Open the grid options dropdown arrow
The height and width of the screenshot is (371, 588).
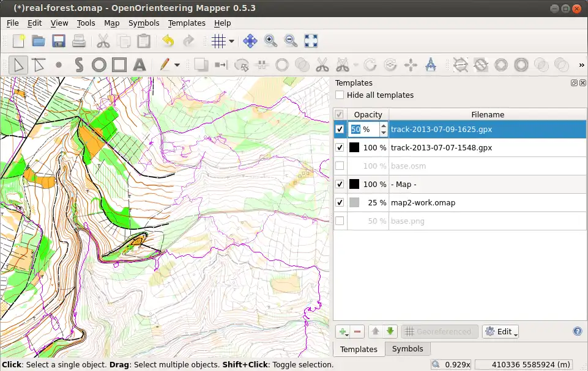pos(231,42)
